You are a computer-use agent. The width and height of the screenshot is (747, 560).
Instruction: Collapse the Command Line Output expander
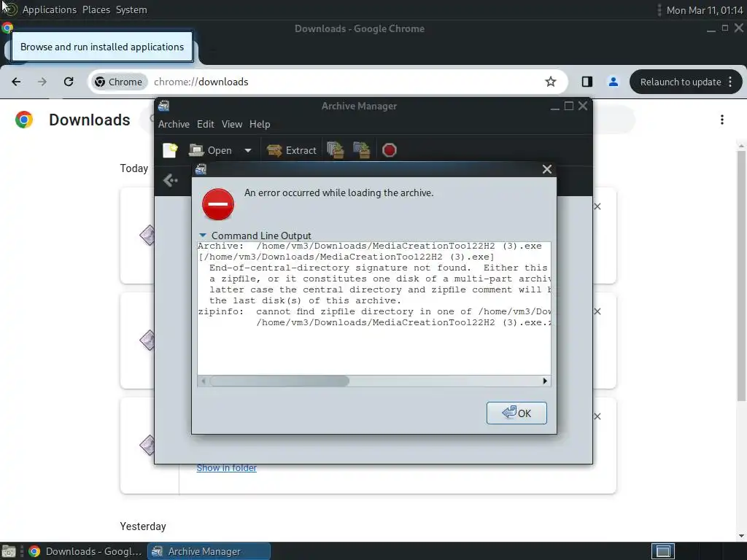tap(203, 236)
